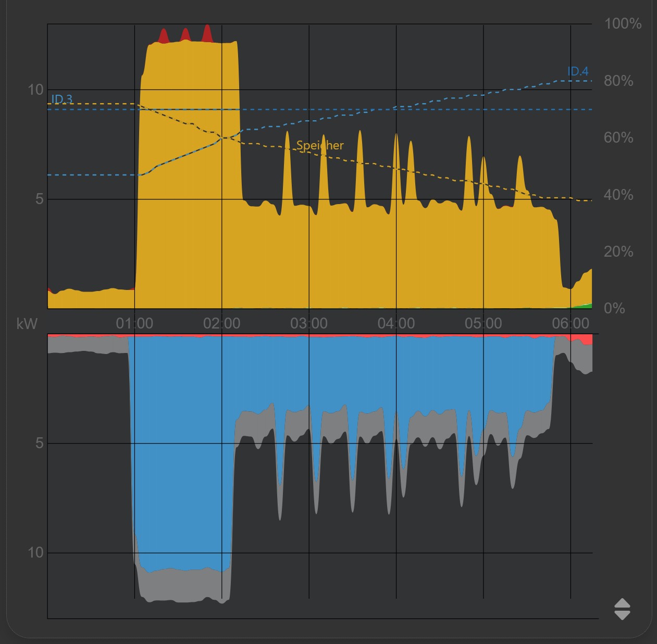
Task: Click the double-arrow resize icon
Action: coord(623,609)
